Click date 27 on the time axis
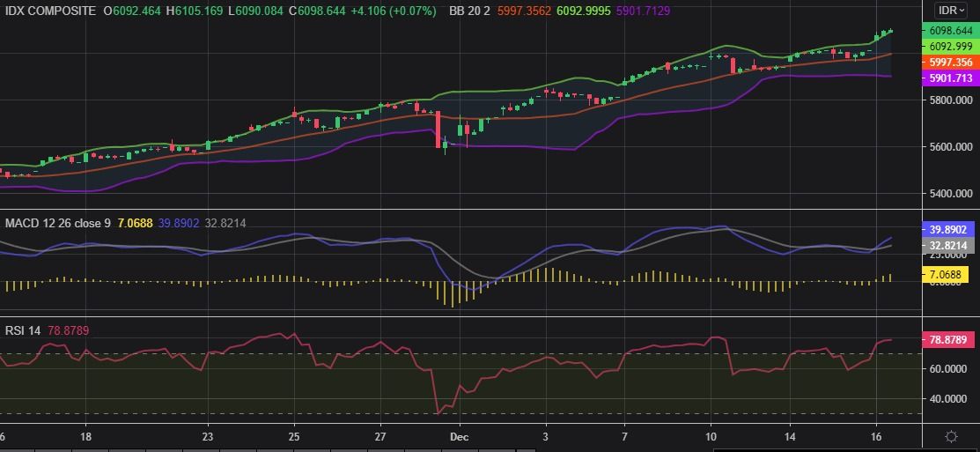This screenshot has height=452, width=980. pyautogui.click(x=381, y=436)
